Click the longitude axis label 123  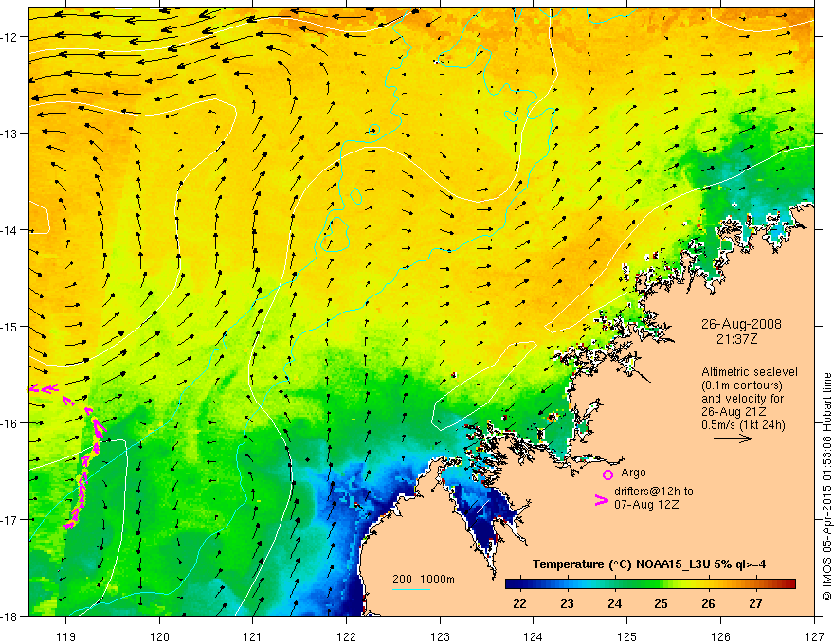[440, 636]
